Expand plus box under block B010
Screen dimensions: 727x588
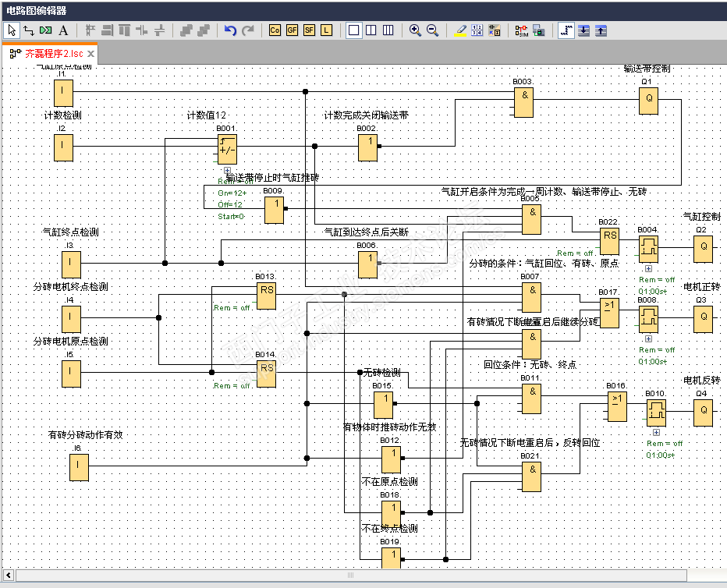click(656, 432)
